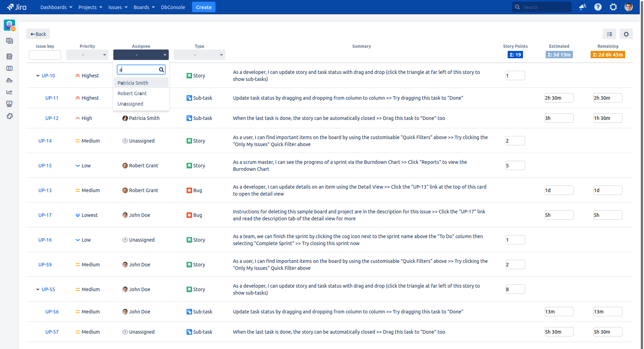Open the Board columns icon in sidebar
The height and width of the screenshot is (349, 644).
pos(9,68)
